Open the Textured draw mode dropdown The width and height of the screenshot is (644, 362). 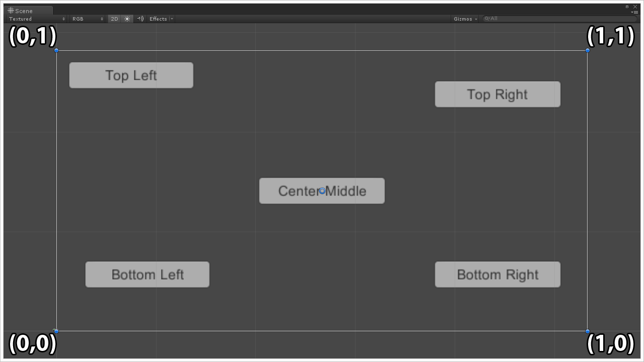click(x=37, y=19)
